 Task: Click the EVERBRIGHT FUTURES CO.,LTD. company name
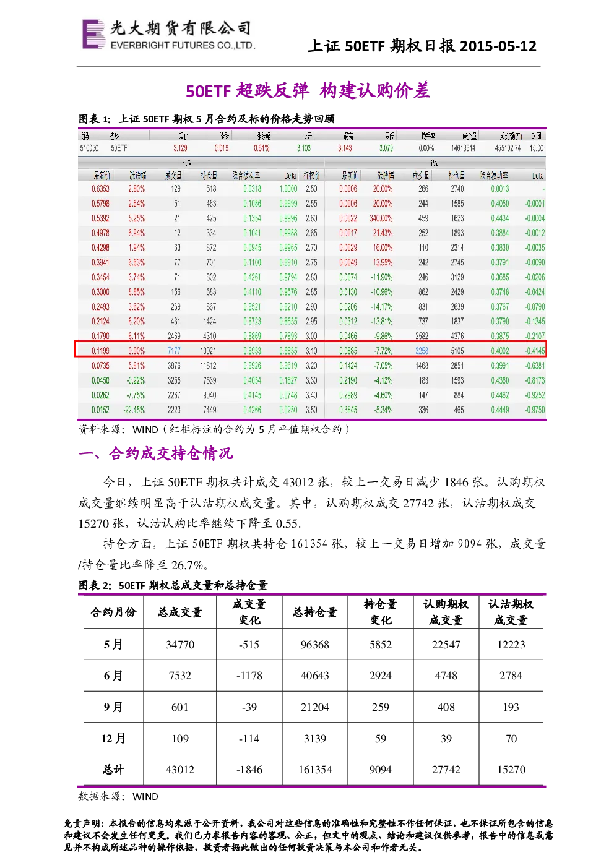click(x=183, y=45)
